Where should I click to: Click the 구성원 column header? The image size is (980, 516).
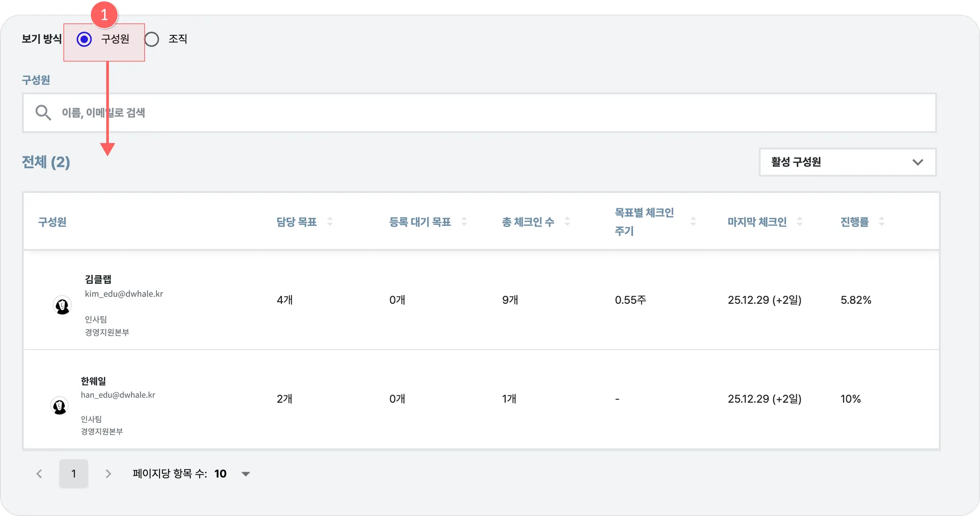(x=52, y=222)
